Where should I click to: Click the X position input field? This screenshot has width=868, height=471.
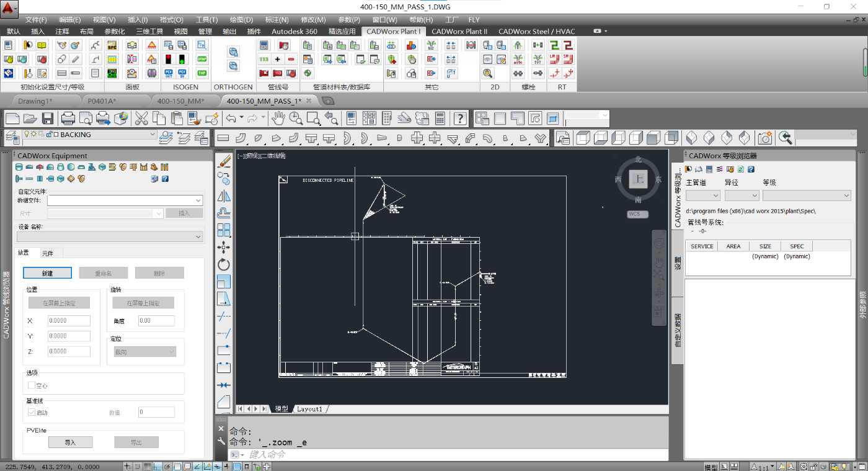tap(69, 321)
